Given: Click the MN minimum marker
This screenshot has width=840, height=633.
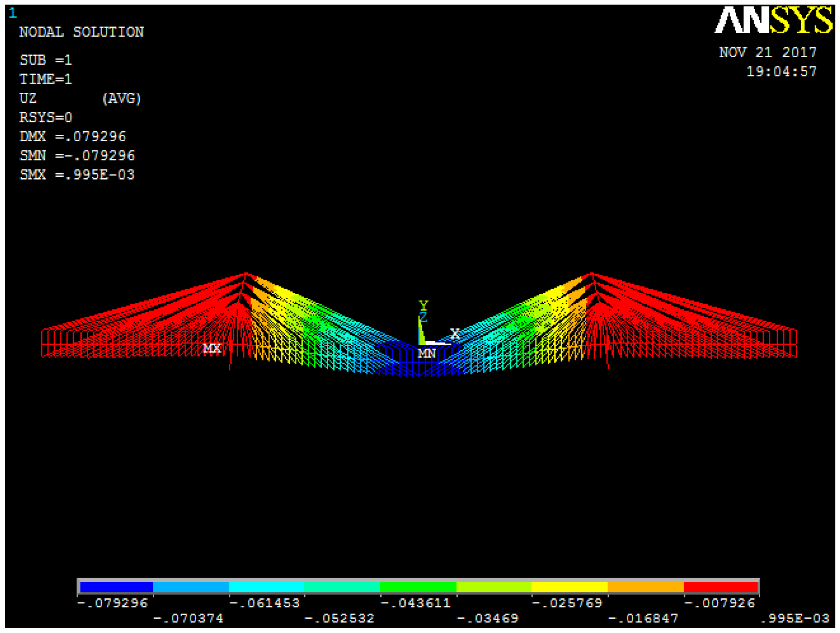Looking at the screenshot, I should [x=427, y=354].
